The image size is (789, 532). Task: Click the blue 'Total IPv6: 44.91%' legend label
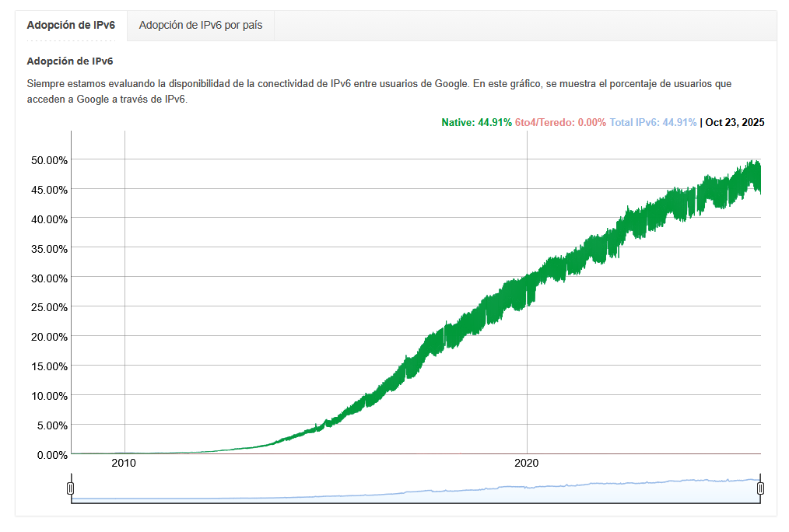click(x=653, y=122)
